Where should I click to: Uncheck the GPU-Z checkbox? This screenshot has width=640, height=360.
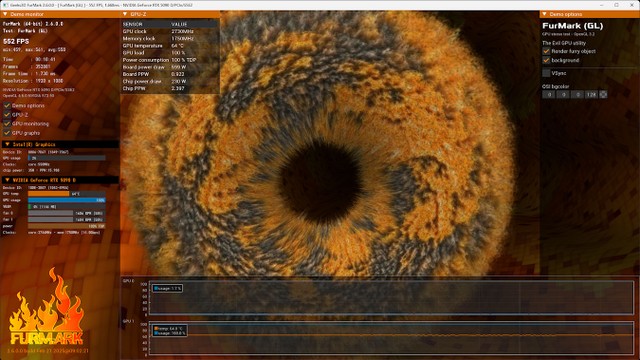pos(7,115)
